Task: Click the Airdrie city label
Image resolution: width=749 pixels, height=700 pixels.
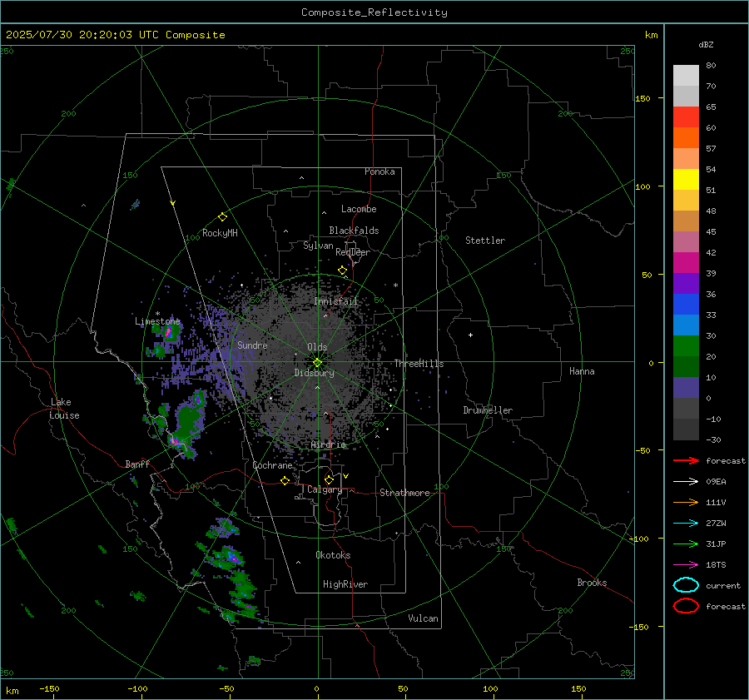Action: pos(328,444)
